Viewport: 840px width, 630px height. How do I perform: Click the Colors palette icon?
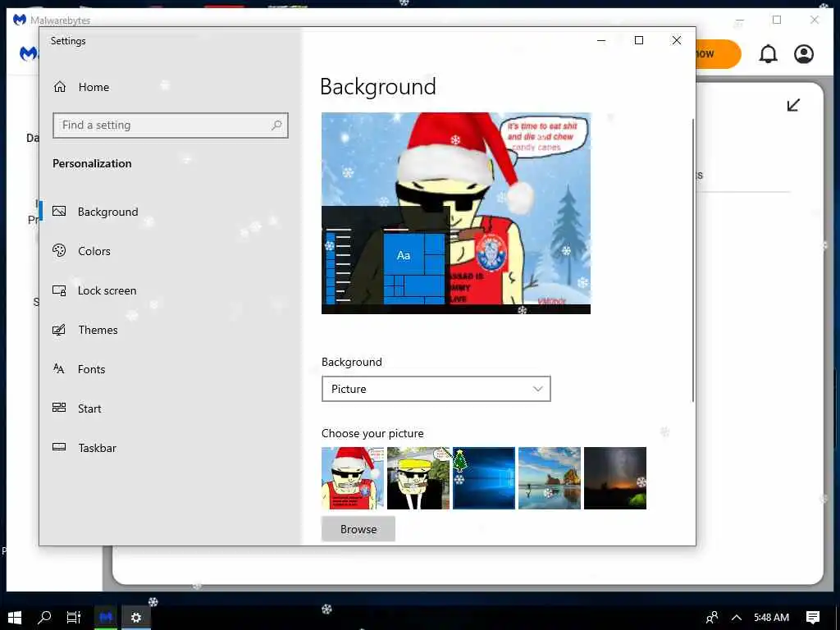pos(59,250)
